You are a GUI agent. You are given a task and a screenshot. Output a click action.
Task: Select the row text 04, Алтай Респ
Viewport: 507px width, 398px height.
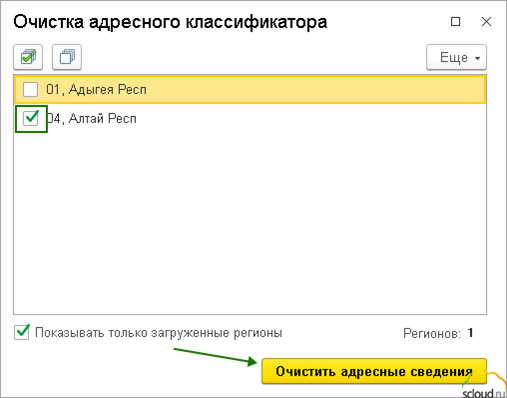pos(91,118)
